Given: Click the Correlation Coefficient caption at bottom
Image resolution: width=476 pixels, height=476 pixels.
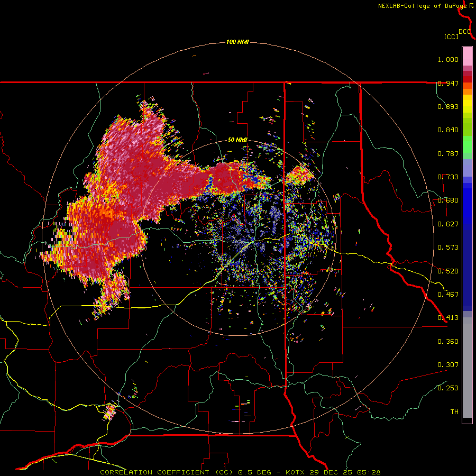Looking at the screenshot, I should 240,472.
